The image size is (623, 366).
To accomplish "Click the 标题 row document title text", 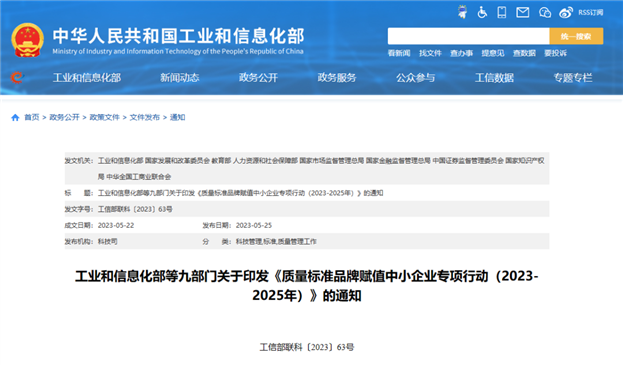I will coord(240,193).
